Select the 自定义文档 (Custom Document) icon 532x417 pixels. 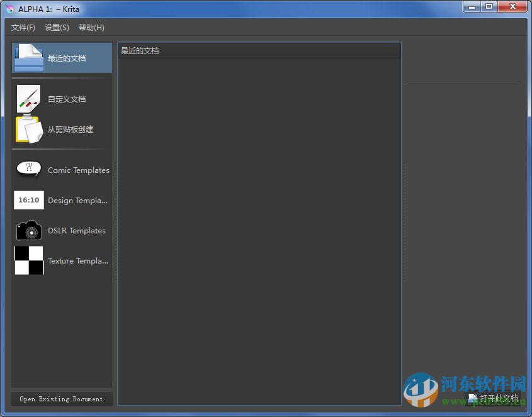28,98
